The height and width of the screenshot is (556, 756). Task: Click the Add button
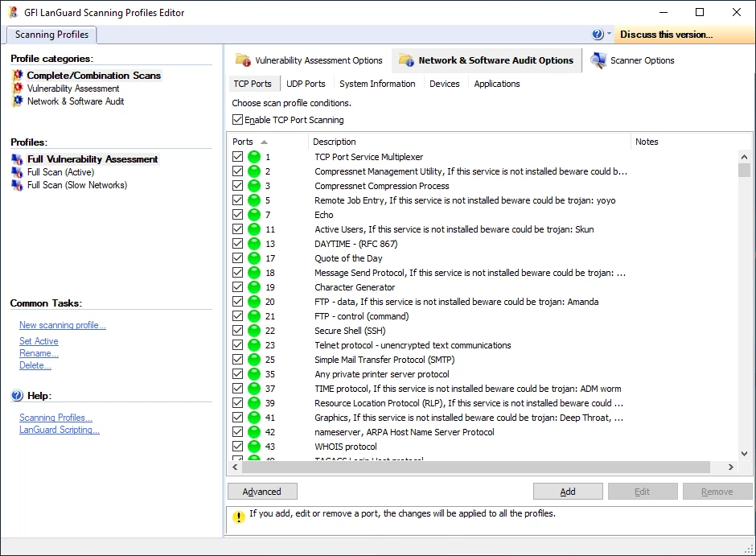tap(567, 491)
